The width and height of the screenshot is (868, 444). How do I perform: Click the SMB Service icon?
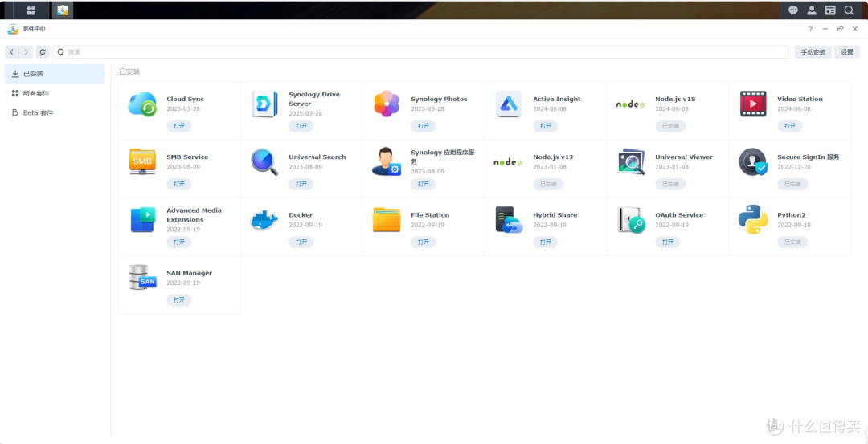coord(142,161)
